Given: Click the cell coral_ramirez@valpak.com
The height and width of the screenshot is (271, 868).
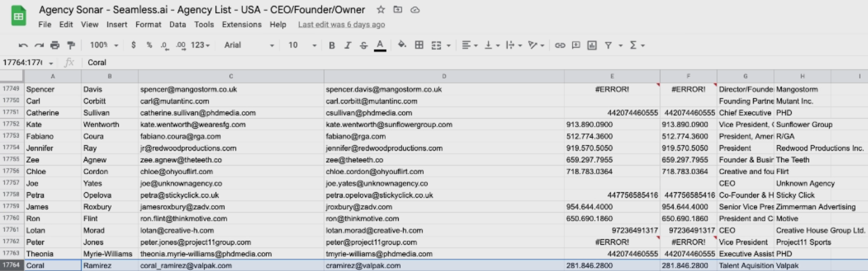Looking at the screenshot, I should tap(231, 266).
